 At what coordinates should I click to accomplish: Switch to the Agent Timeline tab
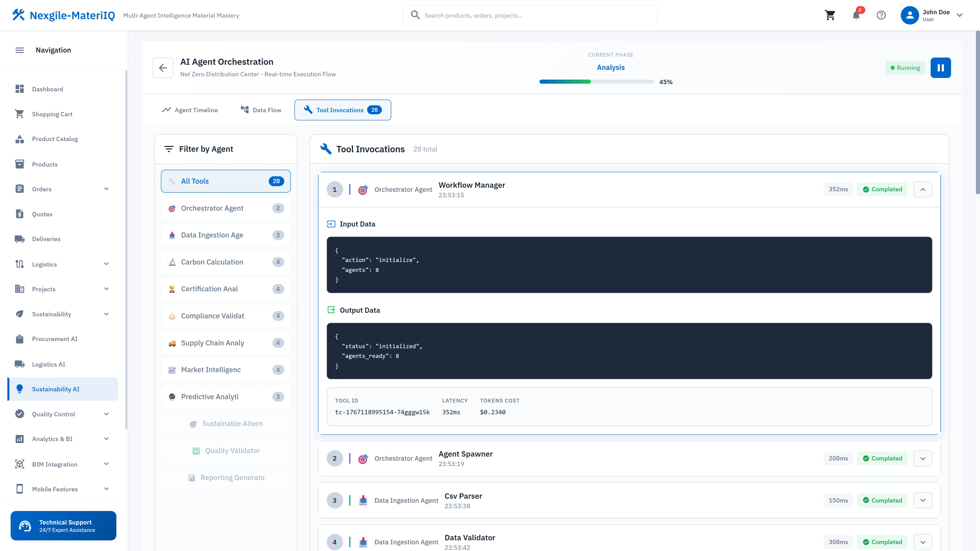(x=190, y=110)
